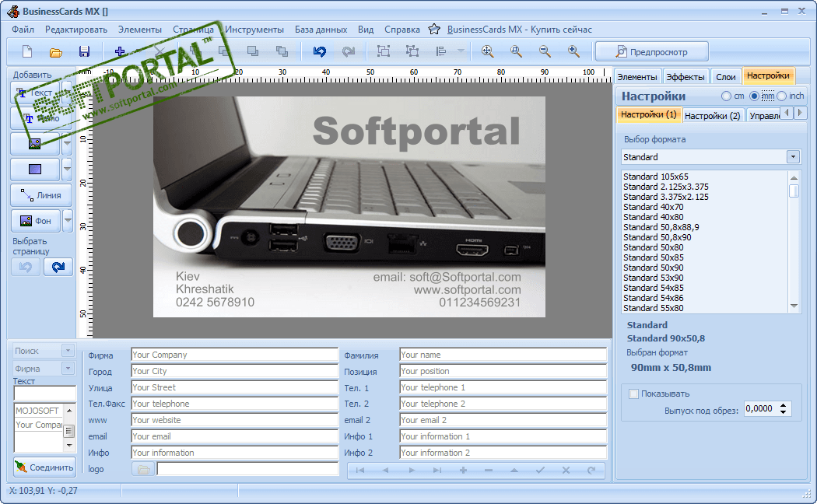Zoom out of the card canvas
Image resolution: width=817 pixels, height=504 pixels.
pos(545,51)
